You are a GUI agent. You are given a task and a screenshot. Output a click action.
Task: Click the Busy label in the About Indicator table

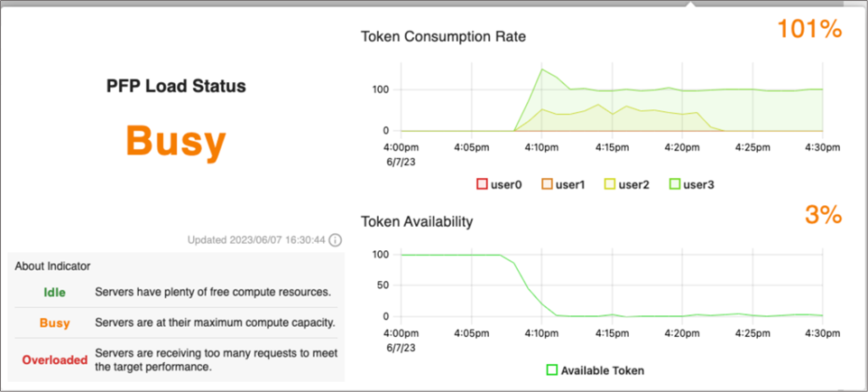(55, 322)
